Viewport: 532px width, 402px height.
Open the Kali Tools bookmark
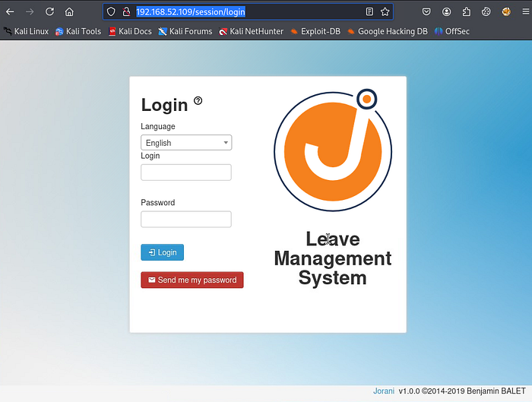[x=78, y=31]
